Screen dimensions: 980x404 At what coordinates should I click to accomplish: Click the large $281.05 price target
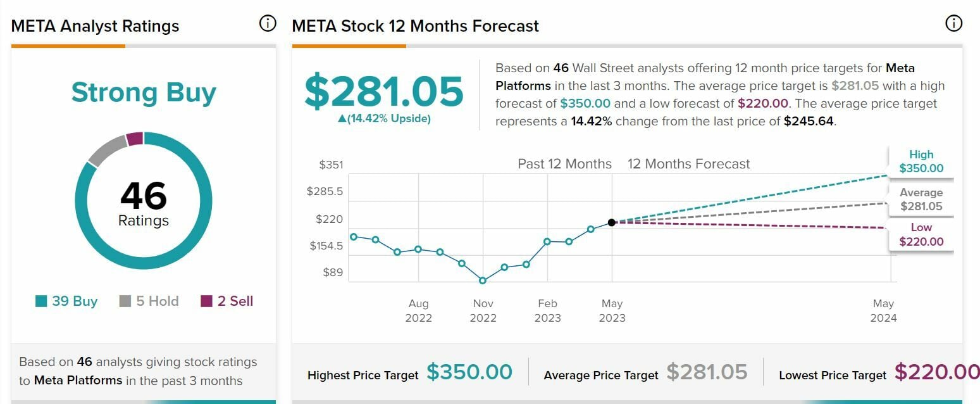(x=384, y=91)
